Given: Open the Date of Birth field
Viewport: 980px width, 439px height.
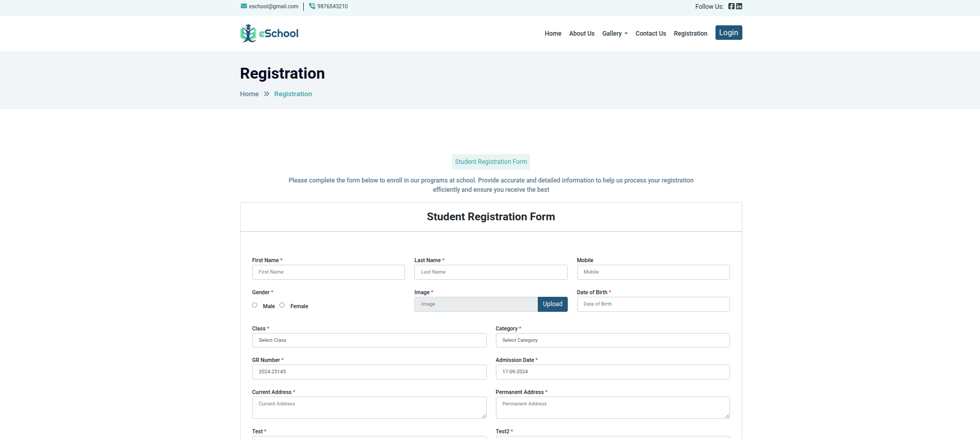Looking at the screenshot, I should click(x=653, y=304).
